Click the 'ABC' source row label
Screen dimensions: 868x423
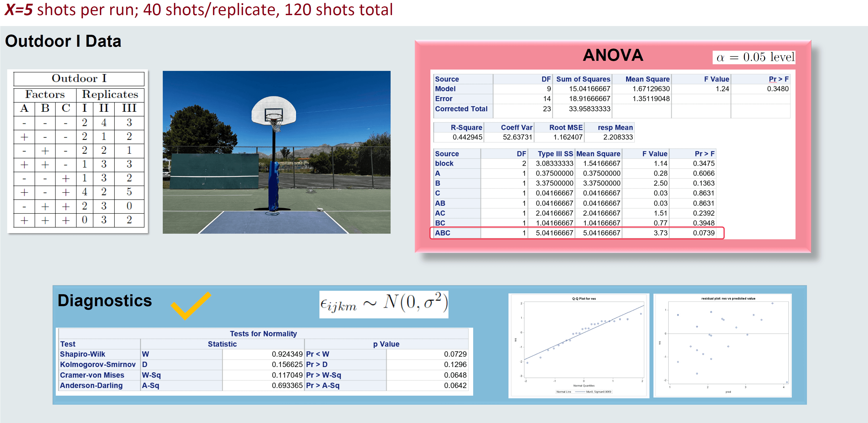click(x=442, y=233)
